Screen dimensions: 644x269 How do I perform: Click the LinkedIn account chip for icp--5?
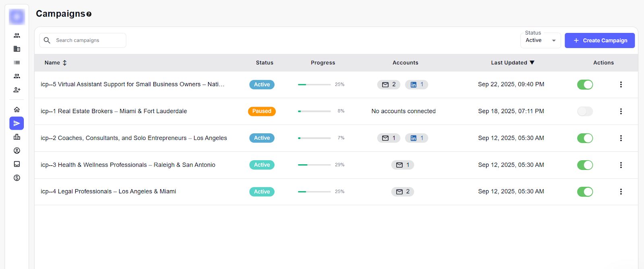416,85
